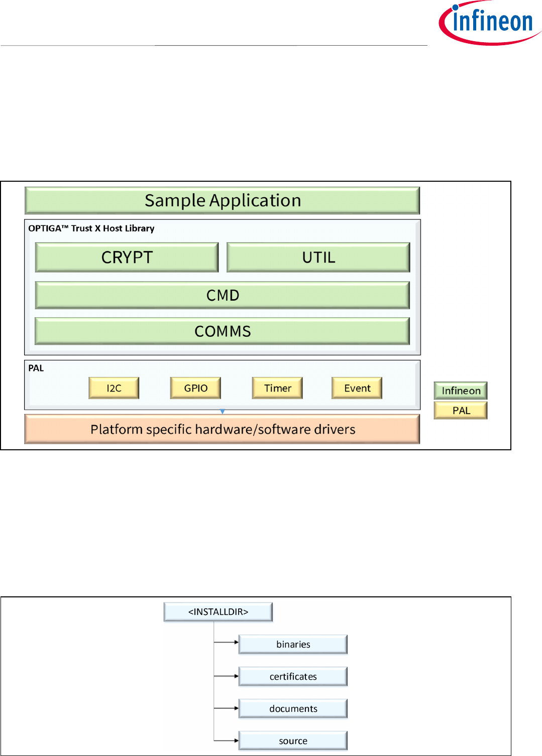Click the OPTIGA Trust X Host Library label
The image size is (542, 756).
click(91, 228)
